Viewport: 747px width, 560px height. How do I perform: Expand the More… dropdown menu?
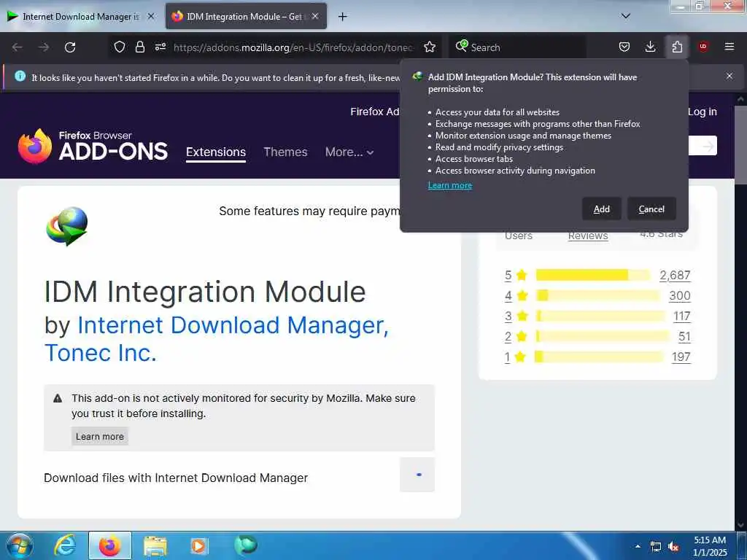point(349,152)
